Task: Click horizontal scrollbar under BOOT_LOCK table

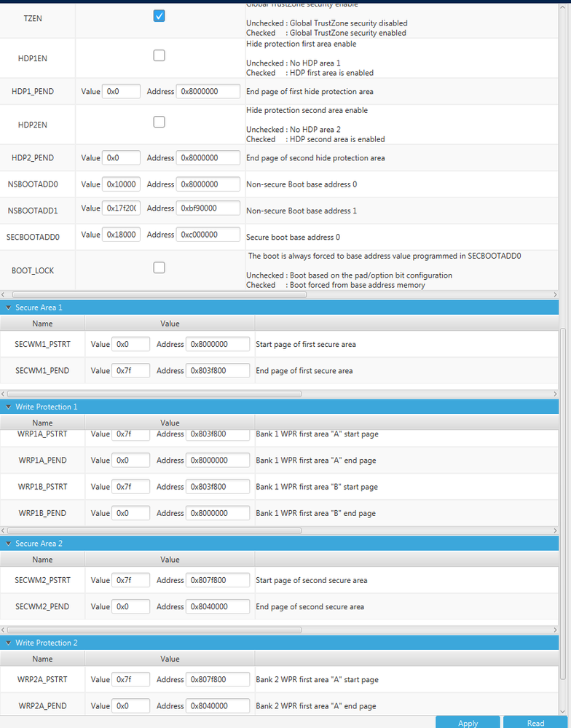Action: [159, 295]
